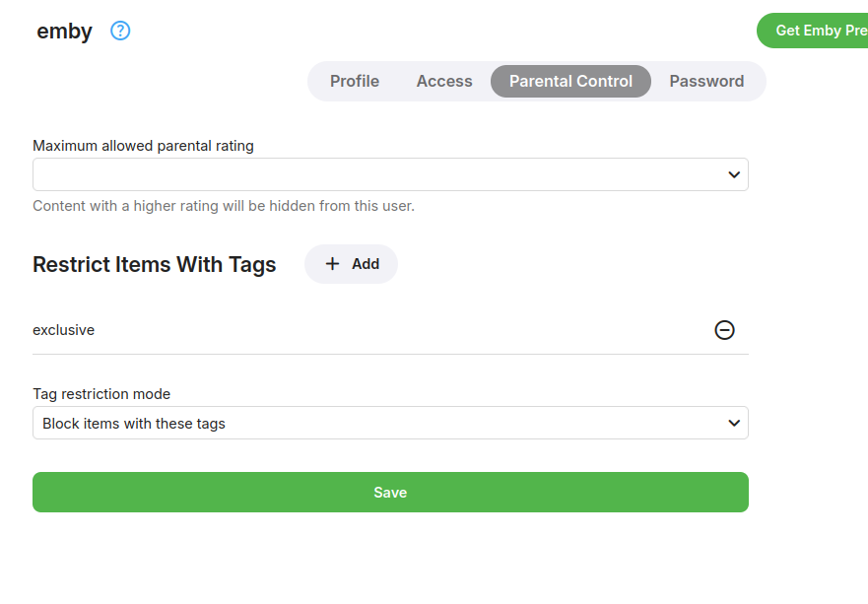
Task: Click the emby user name heading
Action: [x=64, y=32]
